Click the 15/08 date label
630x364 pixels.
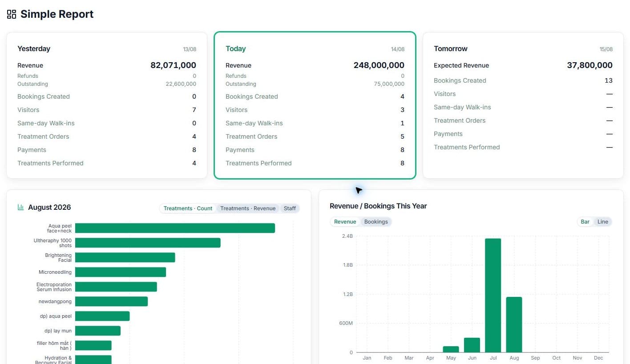click(x=606, y=49)
